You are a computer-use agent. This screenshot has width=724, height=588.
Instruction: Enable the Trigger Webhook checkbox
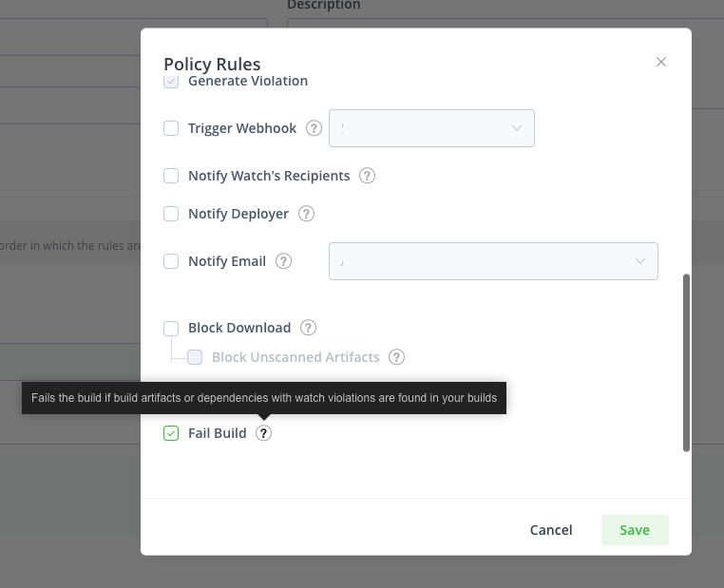coord(171,128)
